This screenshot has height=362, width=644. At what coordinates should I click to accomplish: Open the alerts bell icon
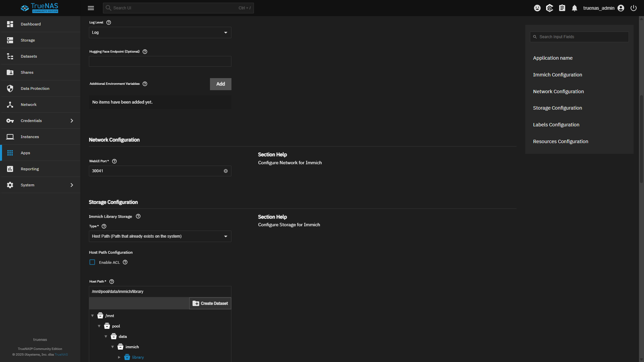575,8
